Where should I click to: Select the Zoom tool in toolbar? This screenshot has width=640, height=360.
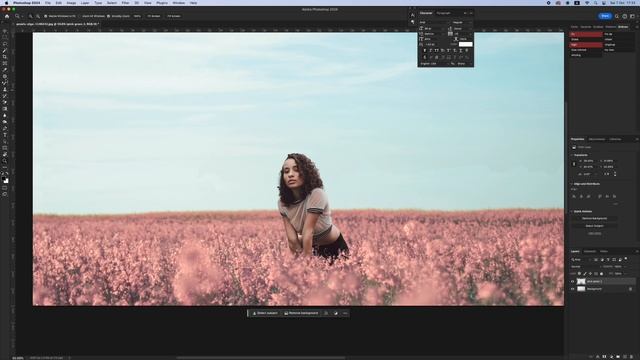pyautogui.click(x=5, y=161)
